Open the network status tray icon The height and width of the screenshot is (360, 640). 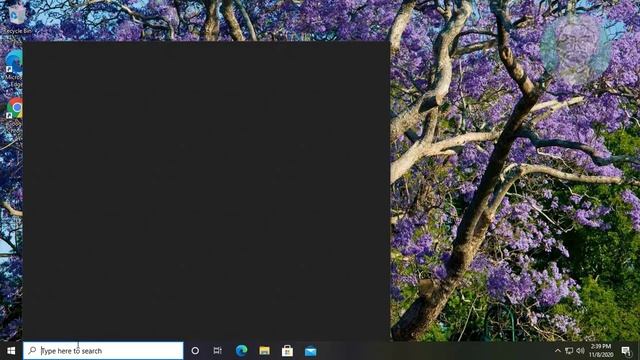tap(569, 351)
